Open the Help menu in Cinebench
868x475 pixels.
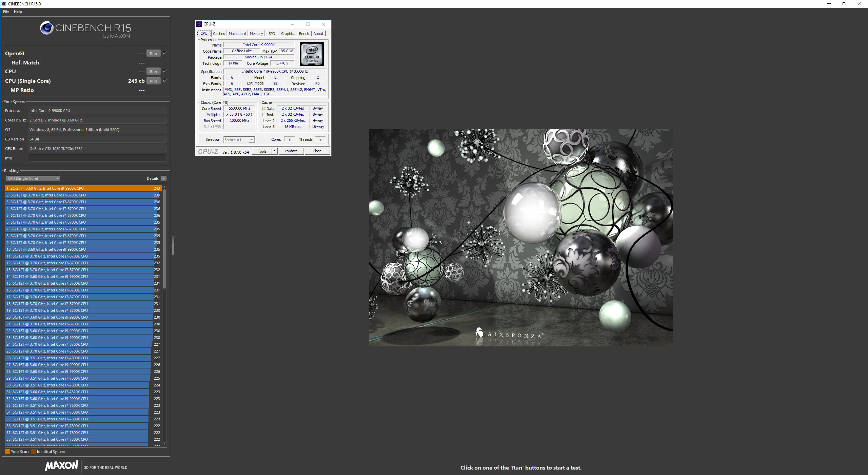click(x=18, y=12)
